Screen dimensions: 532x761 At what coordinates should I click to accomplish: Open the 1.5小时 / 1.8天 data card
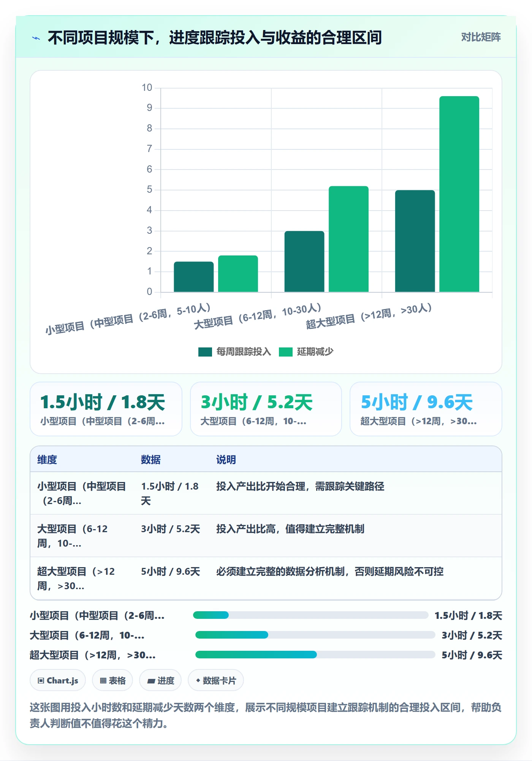coord(106,409)
